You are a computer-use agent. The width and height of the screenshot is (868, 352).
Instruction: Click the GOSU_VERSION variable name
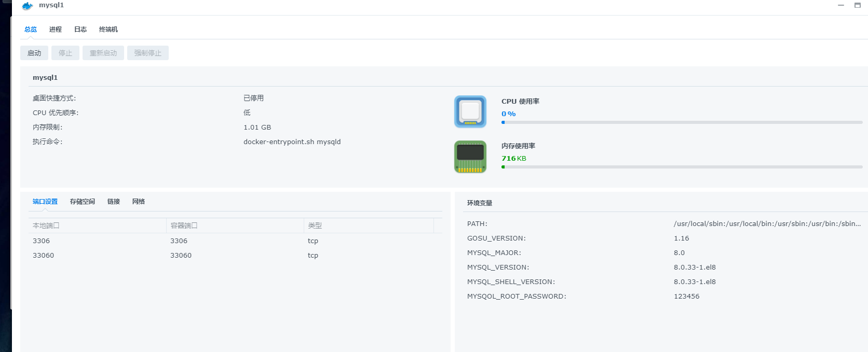click(x=496, y=238)
